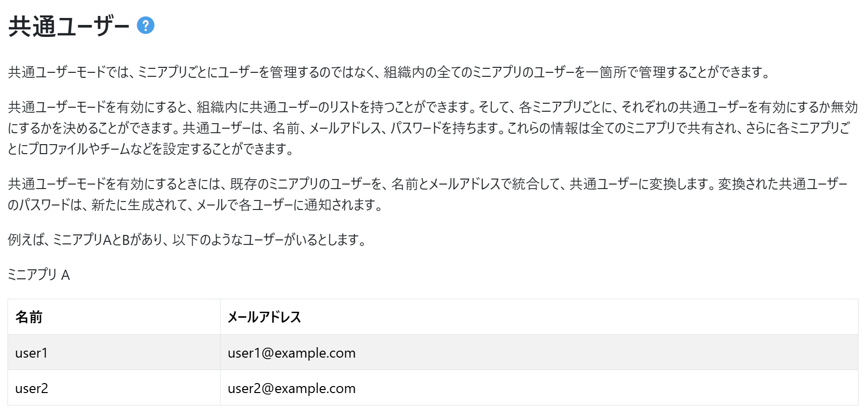The image size is (868, 410).
Task: Click the user1 name cell
Action: click(x=31, y=353)
